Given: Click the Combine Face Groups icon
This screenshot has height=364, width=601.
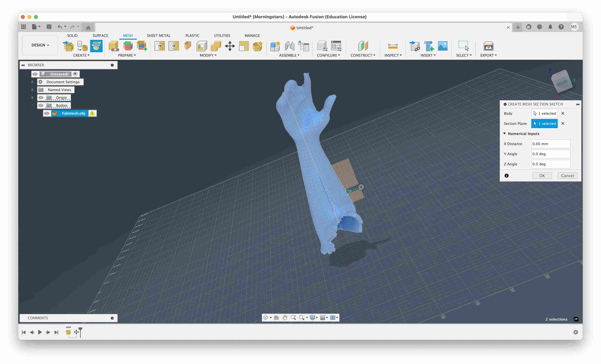Looking at the screenshot, I should 142,46.
